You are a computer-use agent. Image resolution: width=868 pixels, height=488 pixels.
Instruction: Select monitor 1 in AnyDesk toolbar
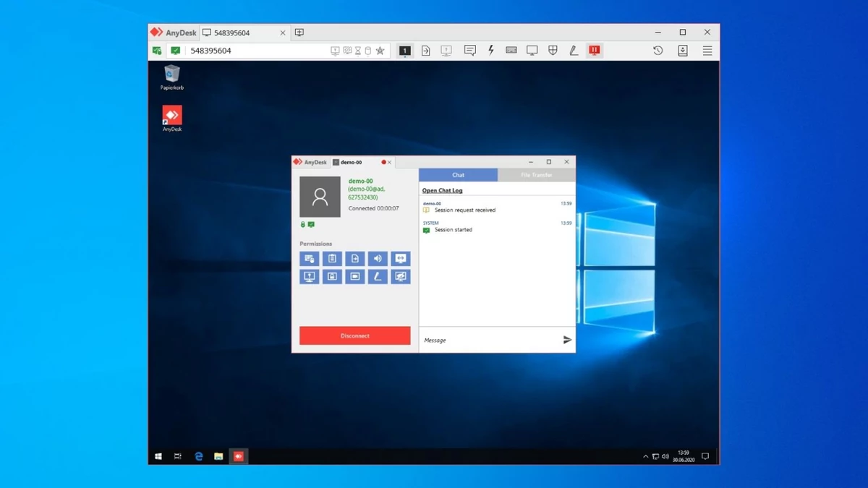pyautogui.click(x=405, y=51)
